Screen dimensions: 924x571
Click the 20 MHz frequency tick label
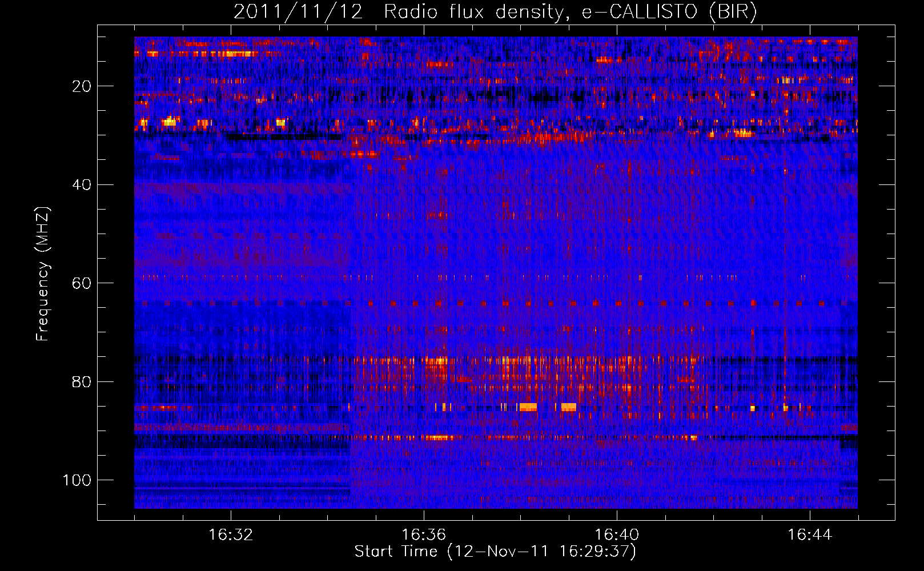[82, 86]
